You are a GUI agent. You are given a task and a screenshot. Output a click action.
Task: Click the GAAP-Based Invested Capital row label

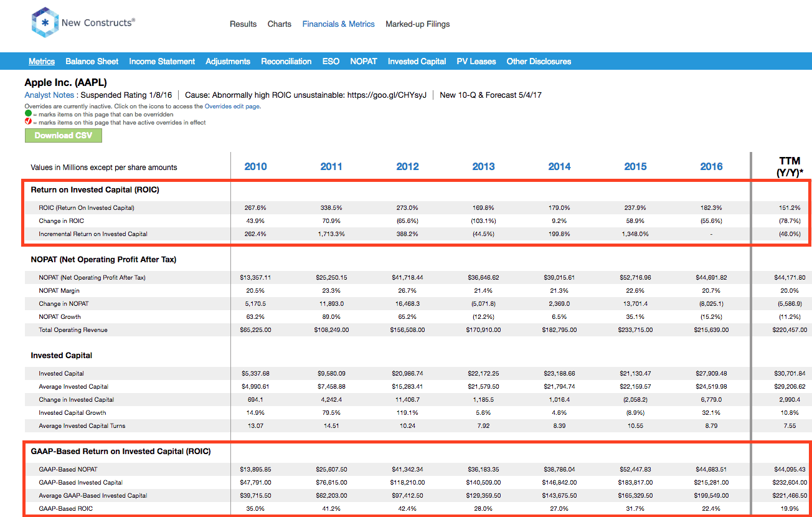click(x=80, y=483)
